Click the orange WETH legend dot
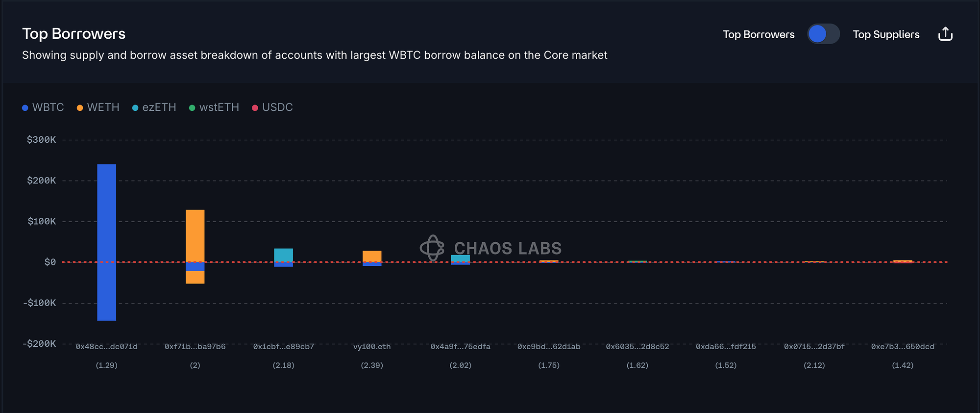The image size is (980, 413). point(80,108)
